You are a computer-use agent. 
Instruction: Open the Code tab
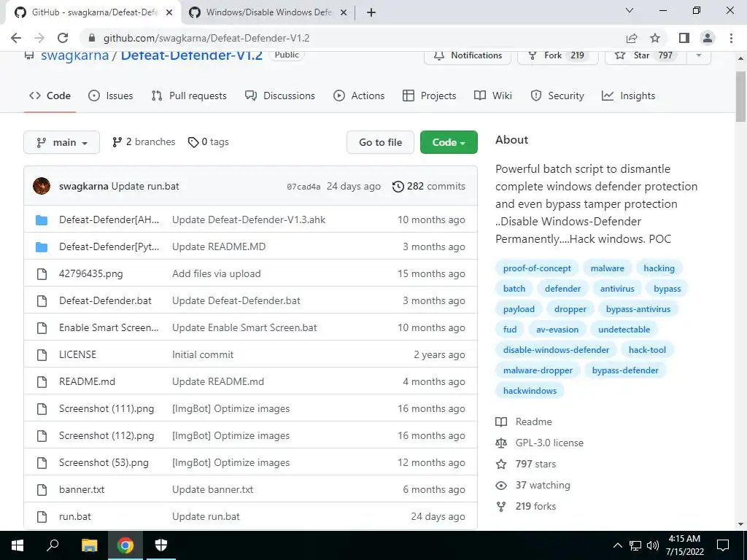(50, 96)
